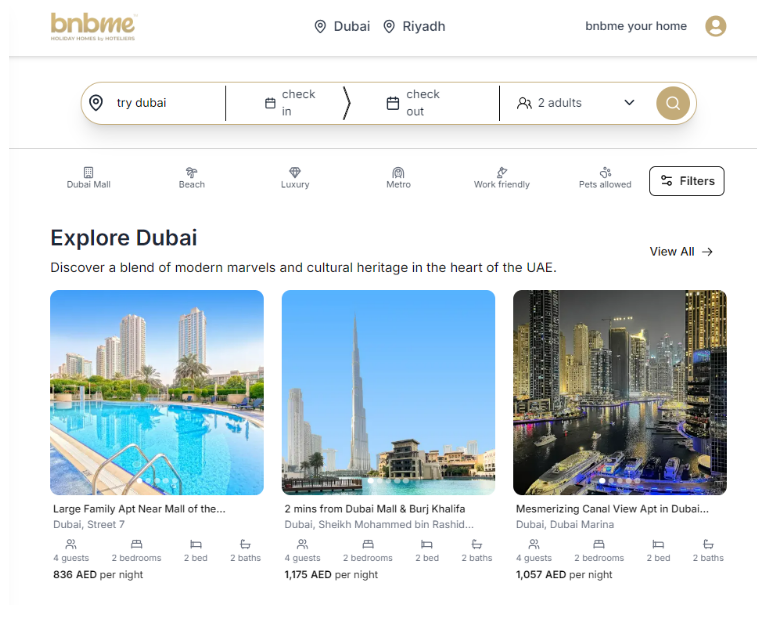Open the Canal View Marina listing photo

619,392
